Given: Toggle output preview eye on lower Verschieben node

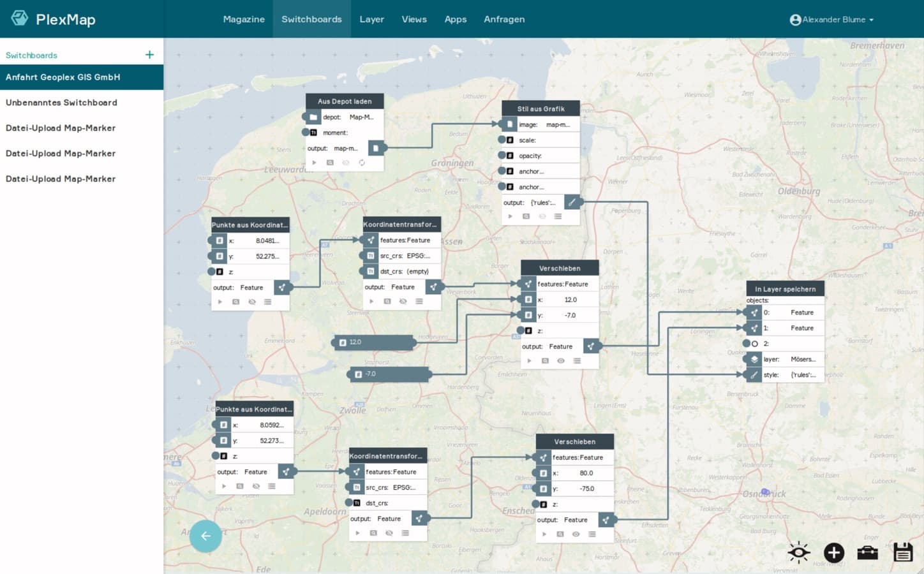Looking at the screenshot, I should coord(575,534).
